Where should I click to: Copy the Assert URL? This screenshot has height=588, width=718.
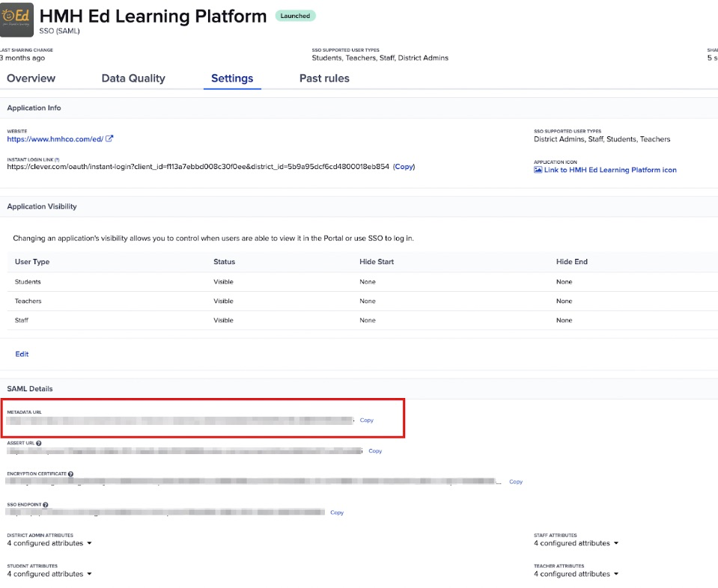point(375,451)
